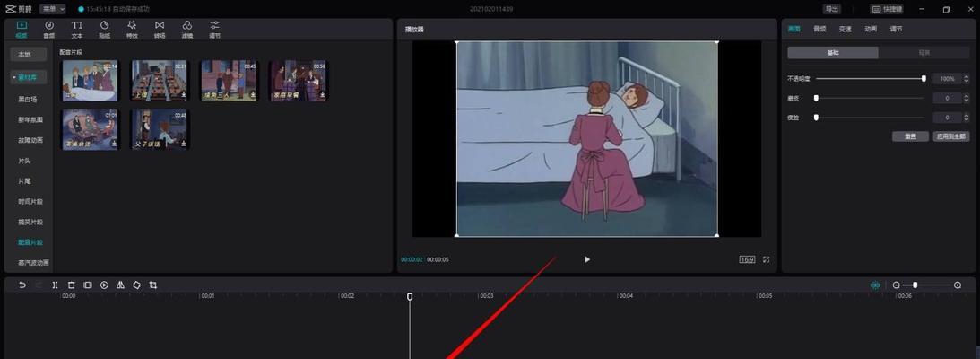Click the greyed-out redo arrow in timeline toolbar
Image resolution: width=980 pixels, height=359 pixels.
(39, 285)
